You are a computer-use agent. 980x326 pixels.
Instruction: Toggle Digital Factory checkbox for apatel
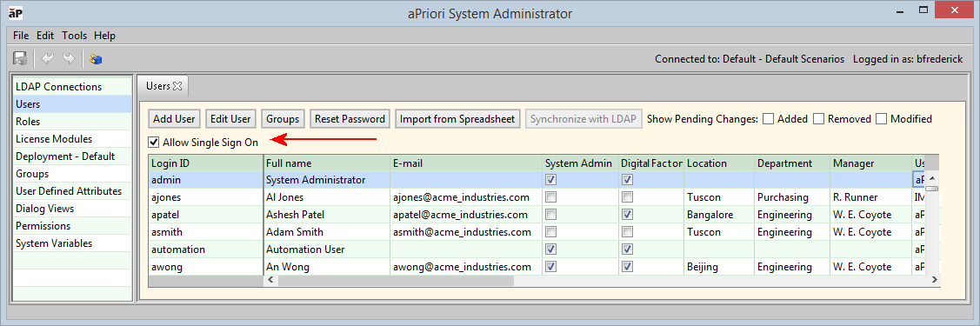point(627,215)
